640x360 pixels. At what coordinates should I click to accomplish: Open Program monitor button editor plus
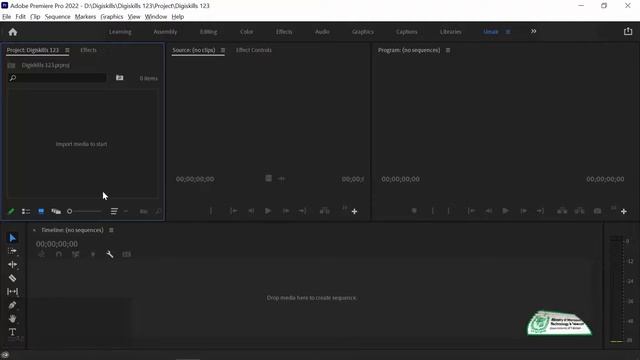624,211
